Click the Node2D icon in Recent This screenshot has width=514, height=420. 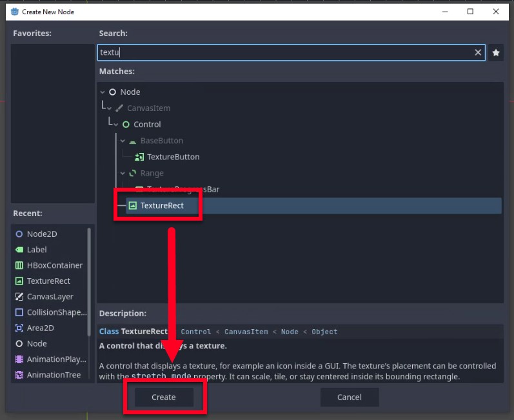coord(19,234)
